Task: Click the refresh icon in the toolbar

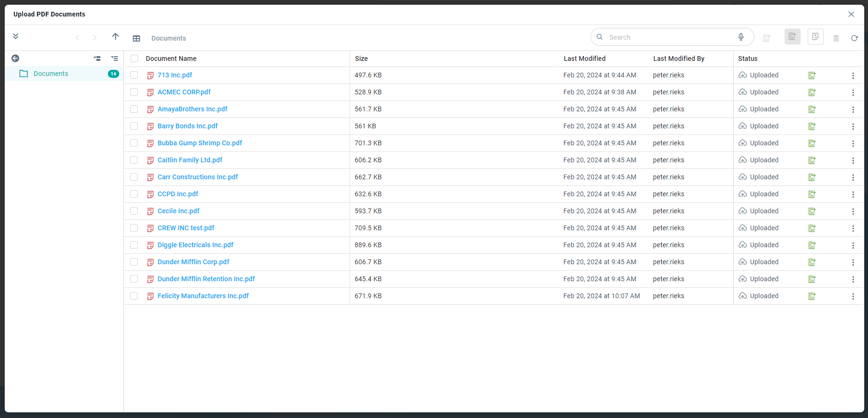Action: (854, 38)
